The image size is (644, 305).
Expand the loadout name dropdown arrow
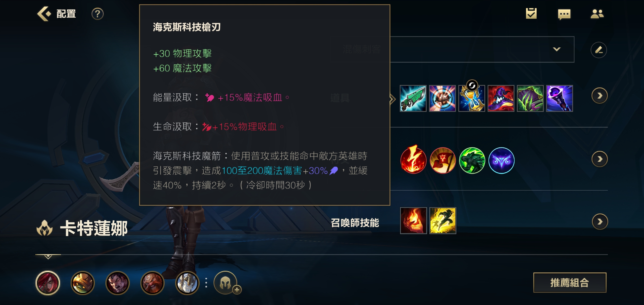[x=556, y=49]
